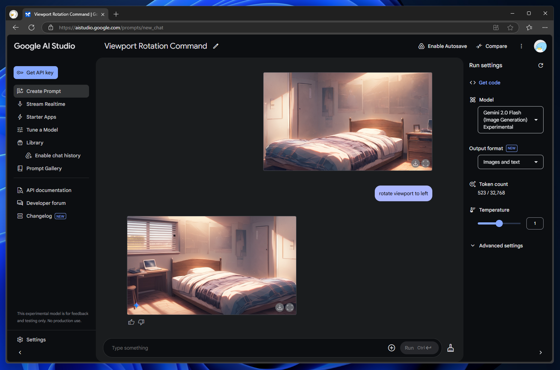Open the three-dot more options menu
This screenshot has height=370, width=560.
[521, 46]
